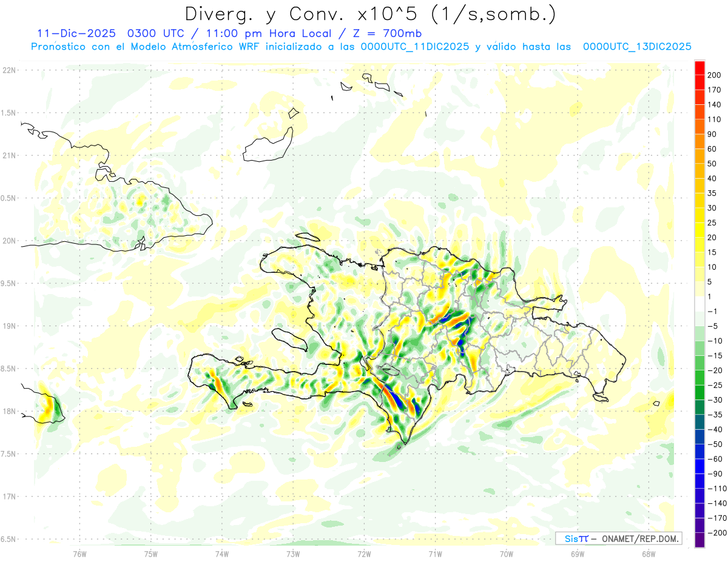Click the "69W" longitude label
Screen dimensions: 728x562
click(577, 554)
